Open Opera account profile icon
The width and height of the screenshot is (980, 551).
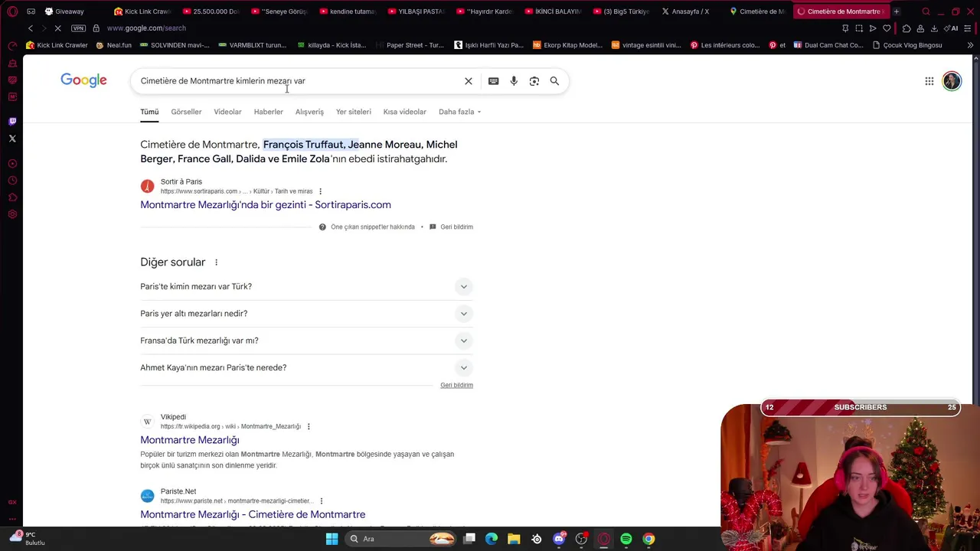(x=920, y=28)
